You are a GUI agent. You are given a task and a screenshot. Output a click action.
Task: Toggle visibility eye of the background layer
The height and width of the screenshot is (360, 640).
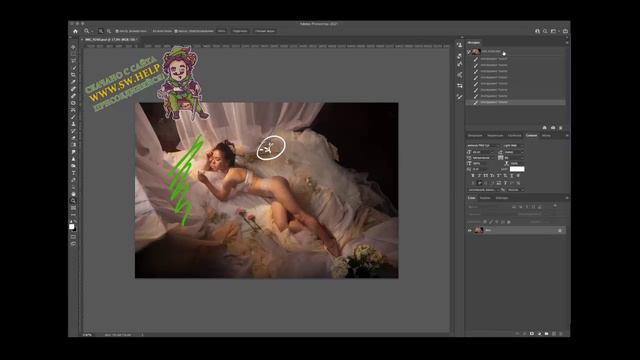point(470,231)
